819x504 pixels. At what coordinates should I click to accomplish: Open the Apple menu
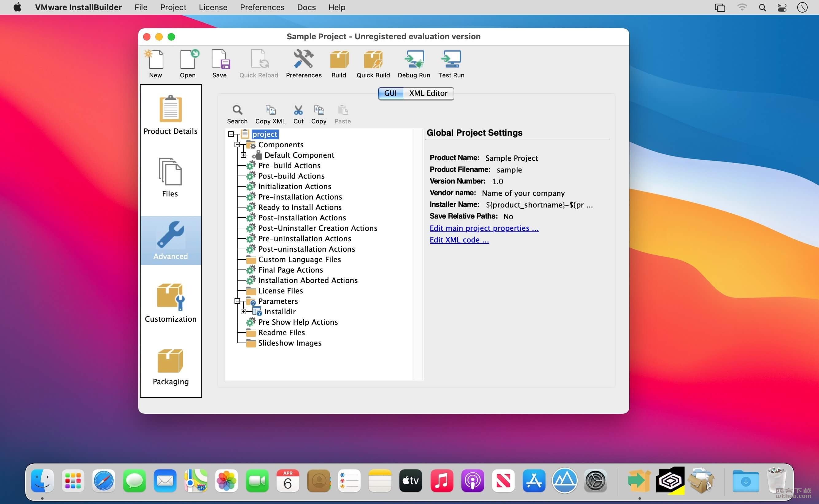pyautogui.click(x=17, y=7)
